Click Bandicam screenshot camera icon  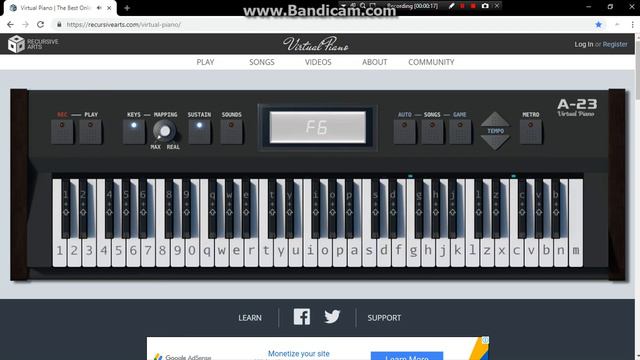click(x=485, y=6)
